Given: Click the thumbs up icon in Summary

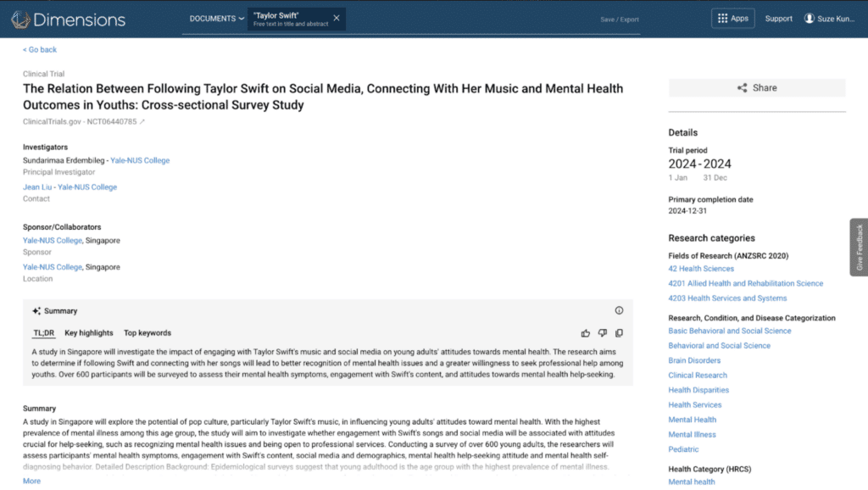Looking at the screenshot, I should coord(586,333).
